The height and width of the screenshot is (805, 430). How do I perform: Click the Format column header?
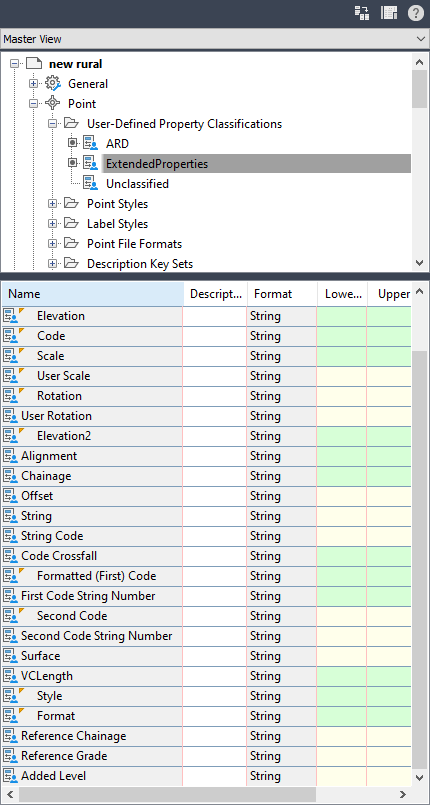click(282, 294)
